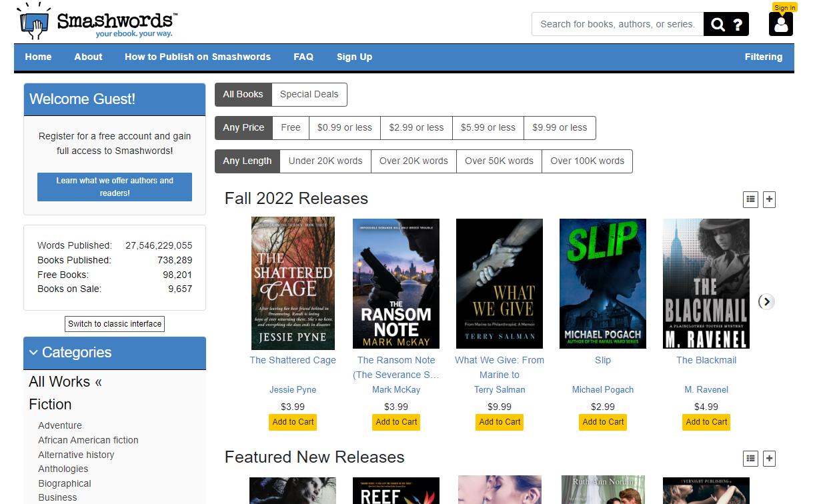Open the FAQ page
The image size is (817, 504).
(x=303, y=57)
